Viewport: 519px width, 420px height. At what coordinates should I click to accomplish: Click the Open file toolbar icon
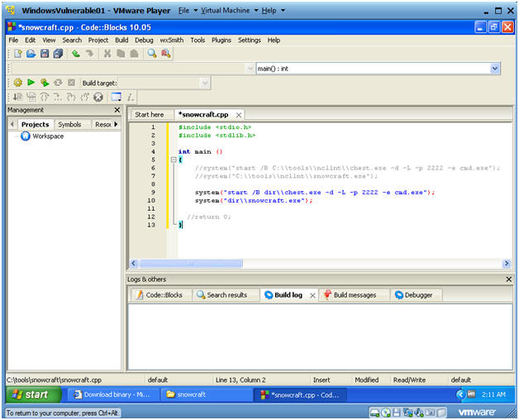(31, 54)
